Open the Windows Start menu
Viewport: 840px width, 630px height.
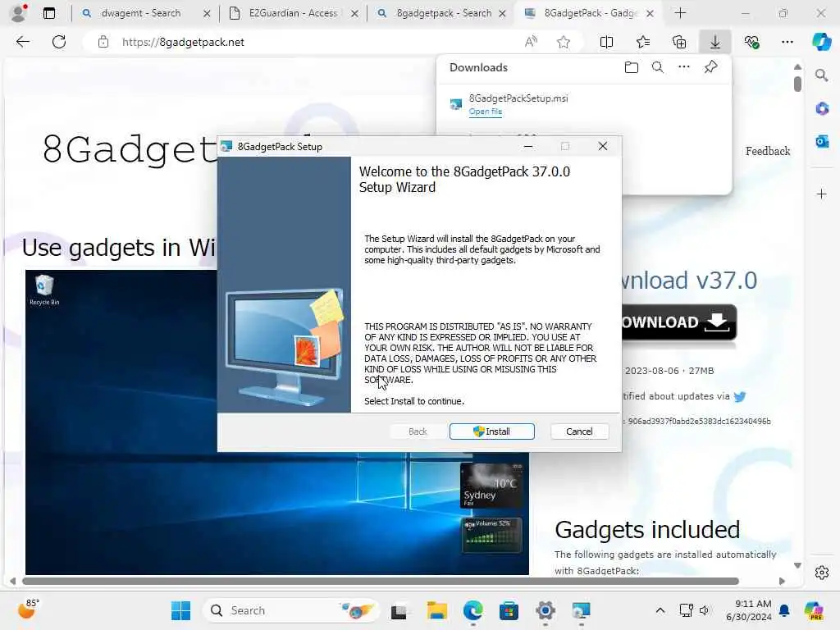coord(180,610)
